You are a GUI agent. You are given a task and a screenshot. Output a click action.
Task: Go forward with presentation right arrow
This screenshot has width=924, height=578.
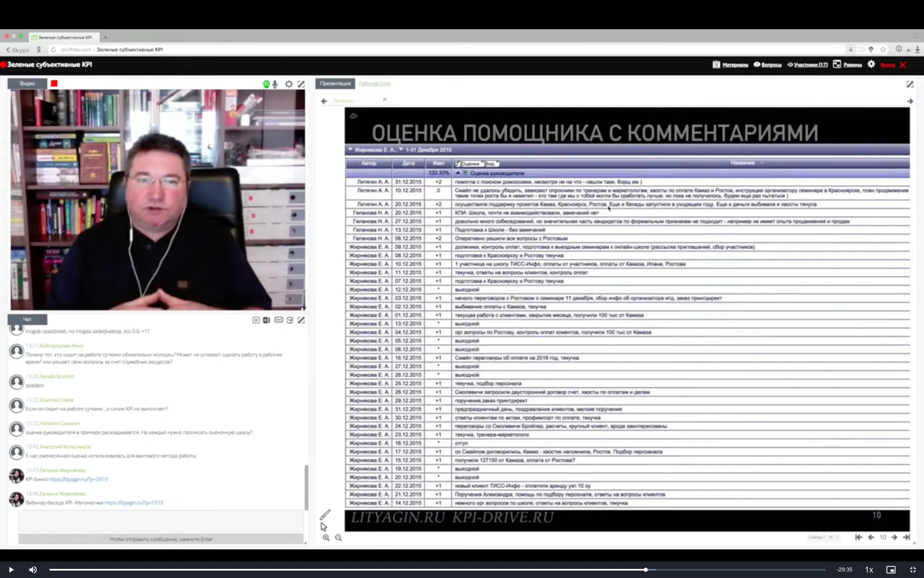[x=910, y=101]
